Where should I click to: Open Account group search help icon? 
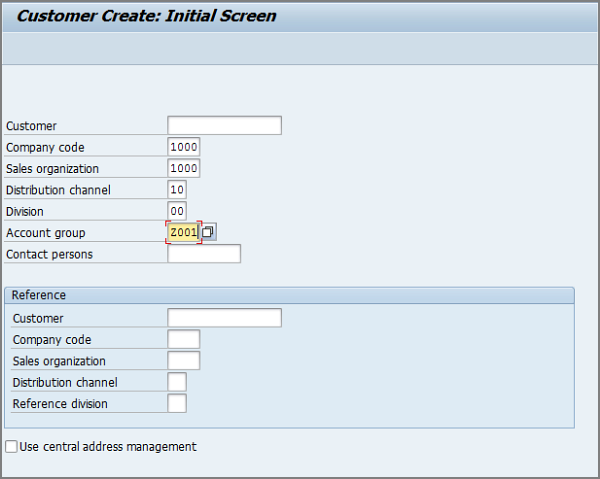[x=208, y=232]
